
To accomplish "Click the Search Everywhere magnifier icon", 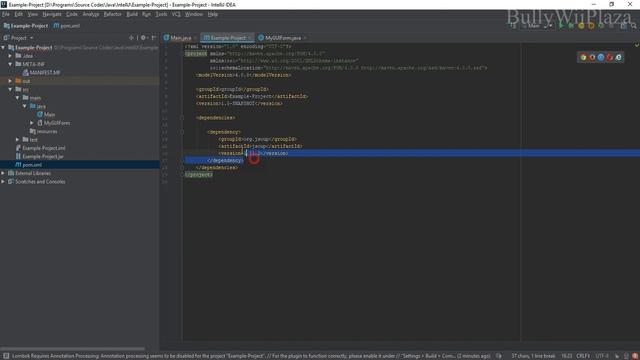I will (x=633, y=26).
